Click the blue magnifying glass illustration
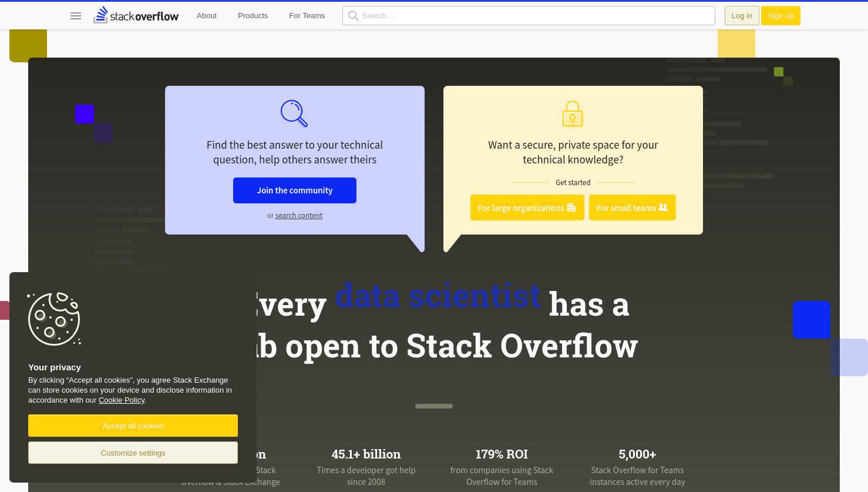The image size is (868, 492). 294,113
